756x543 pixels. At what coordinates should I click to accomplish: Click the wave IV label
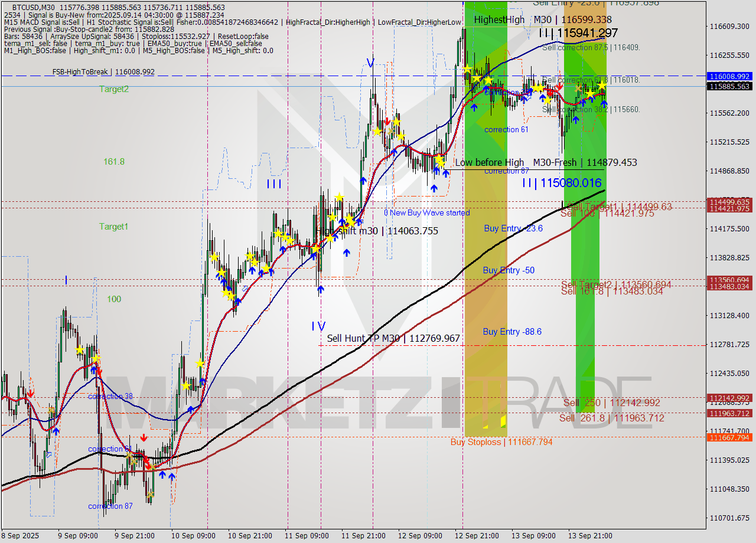[x=318, y=326]
